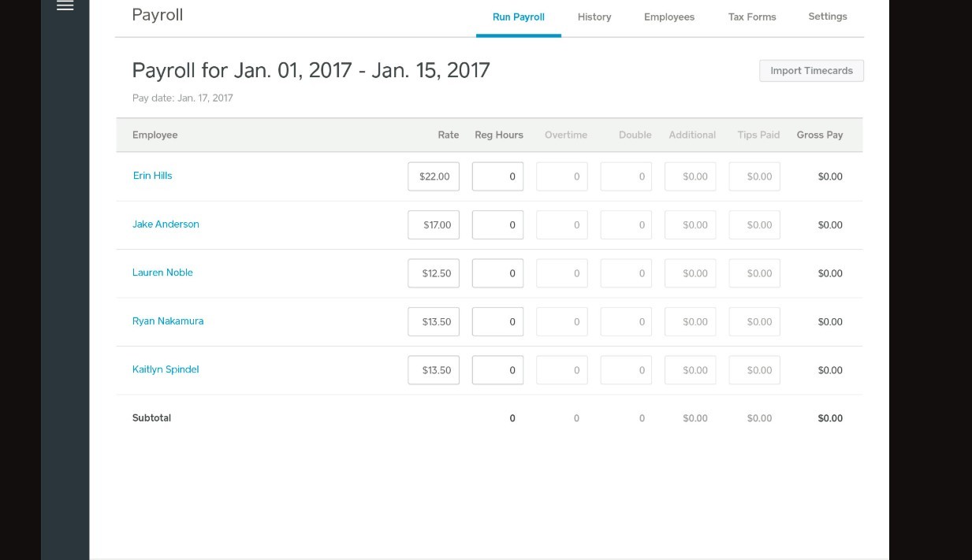This screenshot has height=560, width=972.
Task: Stay on the Run Payroll tab
Action: click(x=518, y=17)
